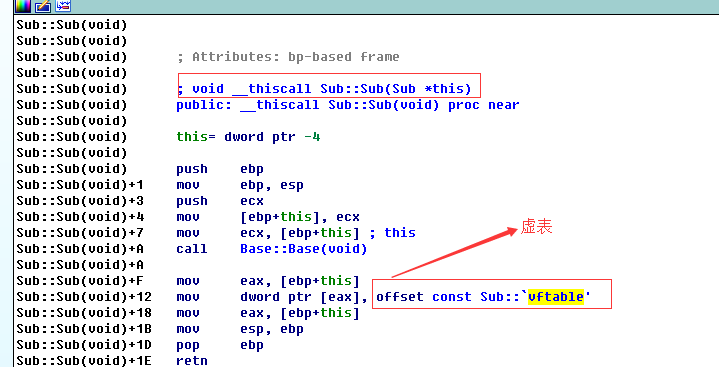Click the 'mov' mnemonic on the +12 line
Screen dimensions: 719x367
[x=188, y=297]
